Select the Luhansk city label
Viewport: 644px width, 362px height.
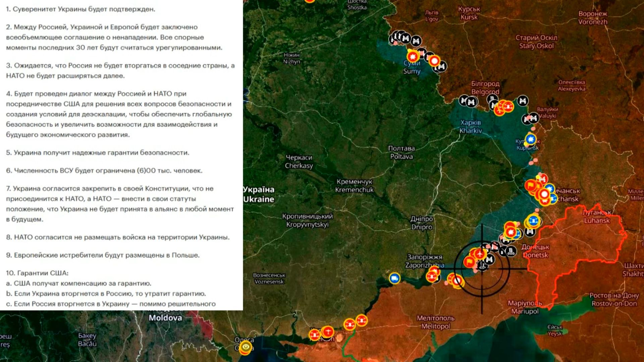597,216
